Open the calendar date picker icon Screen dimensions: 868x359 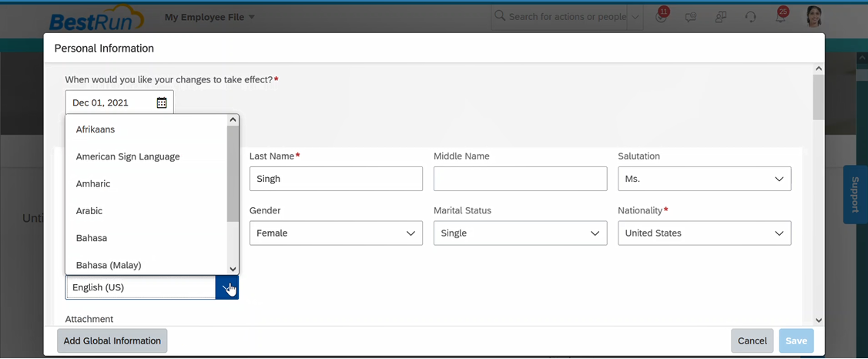click(162, 102)
